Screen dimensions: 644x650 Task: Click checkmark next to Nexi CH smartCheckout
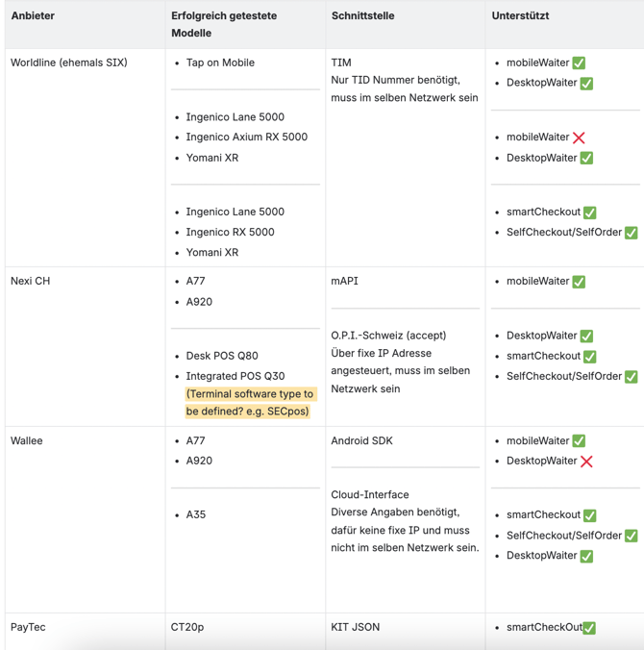[x=590, y=356]
